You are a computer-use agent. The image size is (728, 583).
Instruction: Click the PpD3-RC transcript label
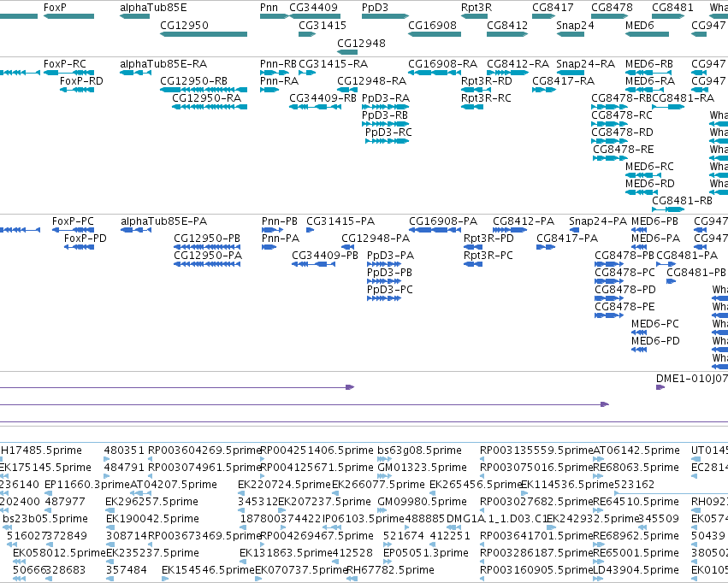click(388, 132)
